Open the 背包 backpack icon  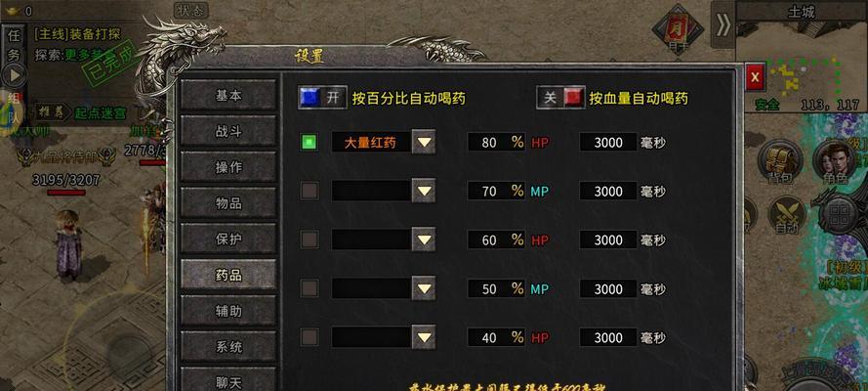click(x=780, y=161)
